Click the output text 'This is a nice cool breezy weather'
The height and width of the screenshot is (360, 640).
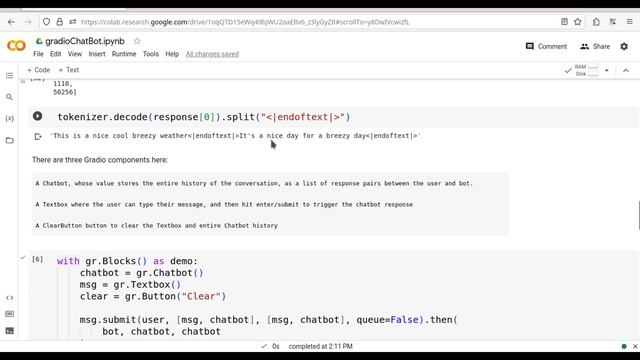(x=120, y=136)
